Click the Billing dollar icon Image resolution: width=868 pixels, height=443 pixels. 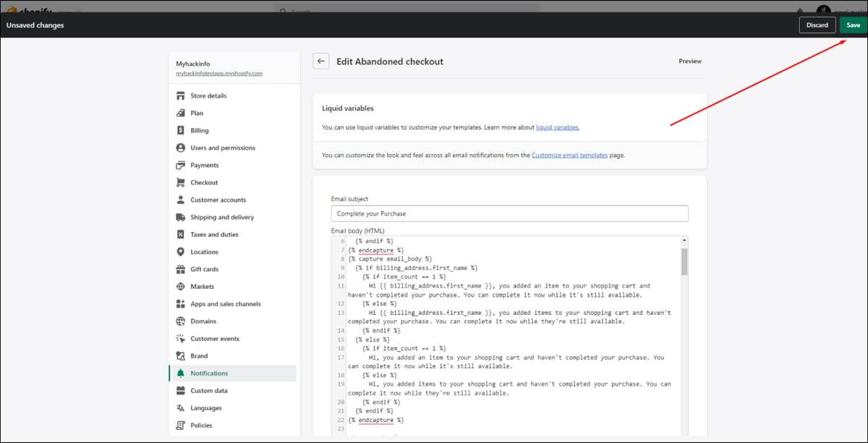coord(181,130)
